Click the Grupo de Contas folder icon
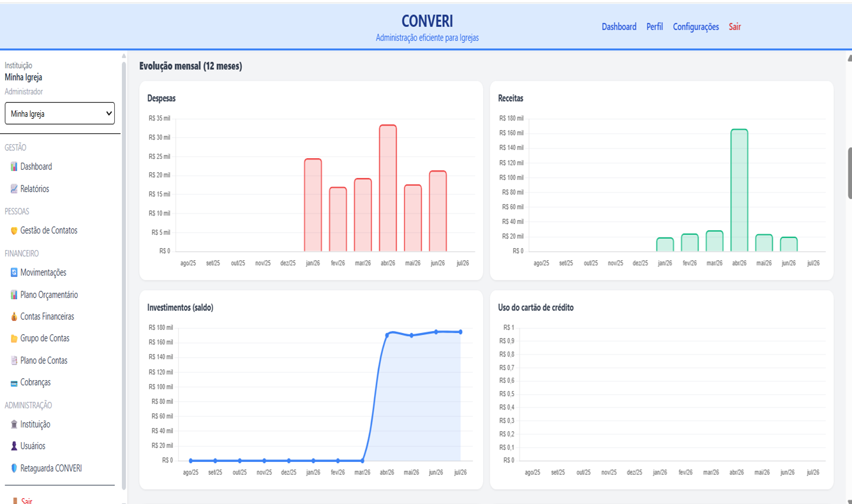Image resolution: width=852 pixels, height=504 pixels. click(x=14, y=339)
